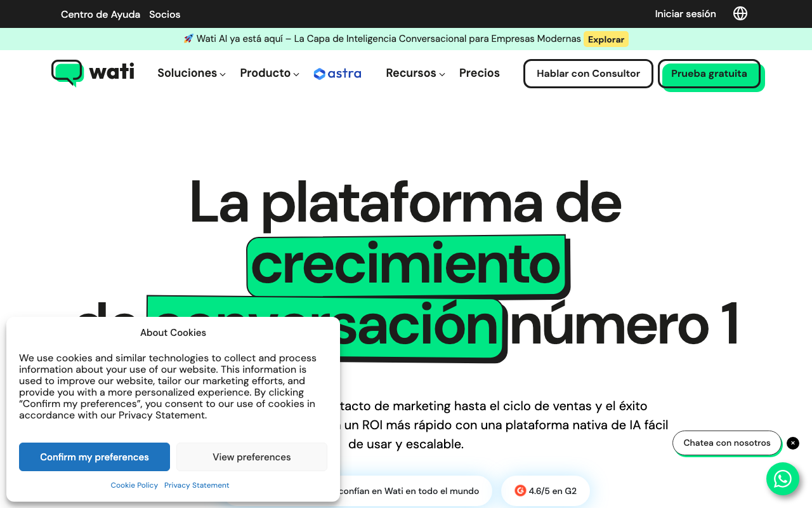Click Hablar con Consultor button
This screenshot has height=508, width=812.
[588, 74]
